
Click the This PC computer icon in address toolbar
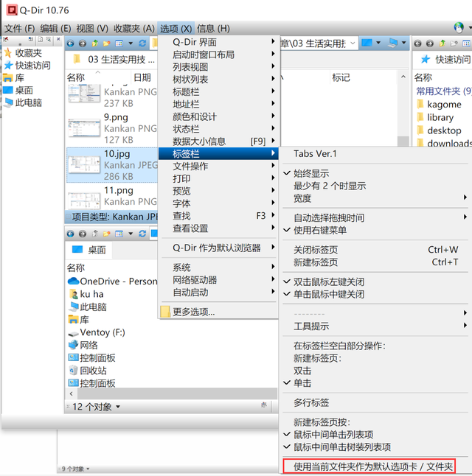pos(392,43)
